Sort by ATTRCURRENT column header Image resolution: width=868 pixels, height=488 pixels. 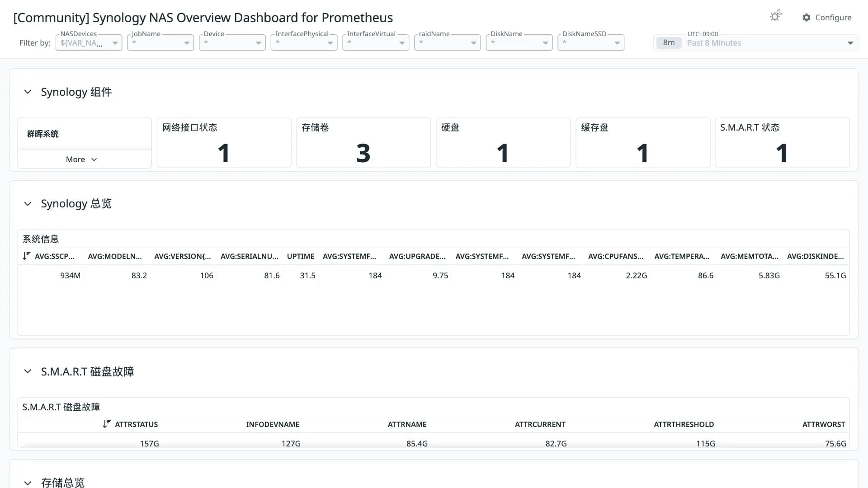(540, 424)
